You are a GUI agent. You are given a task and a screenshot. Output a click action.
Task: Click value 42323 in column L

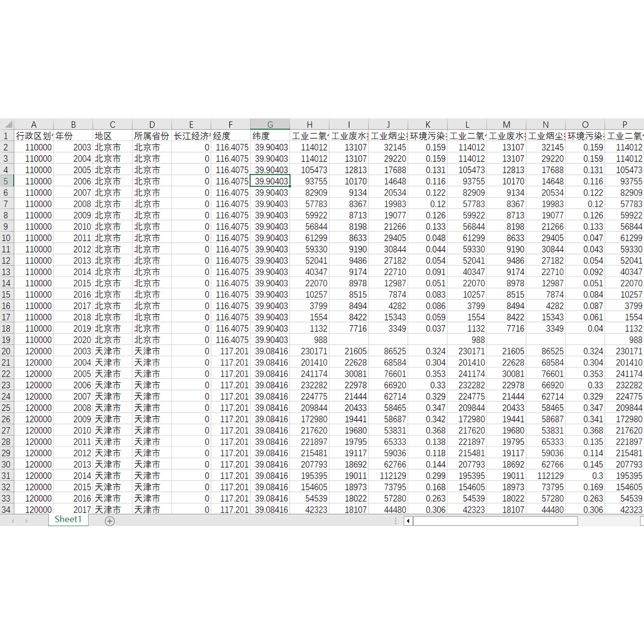point(467,509)
